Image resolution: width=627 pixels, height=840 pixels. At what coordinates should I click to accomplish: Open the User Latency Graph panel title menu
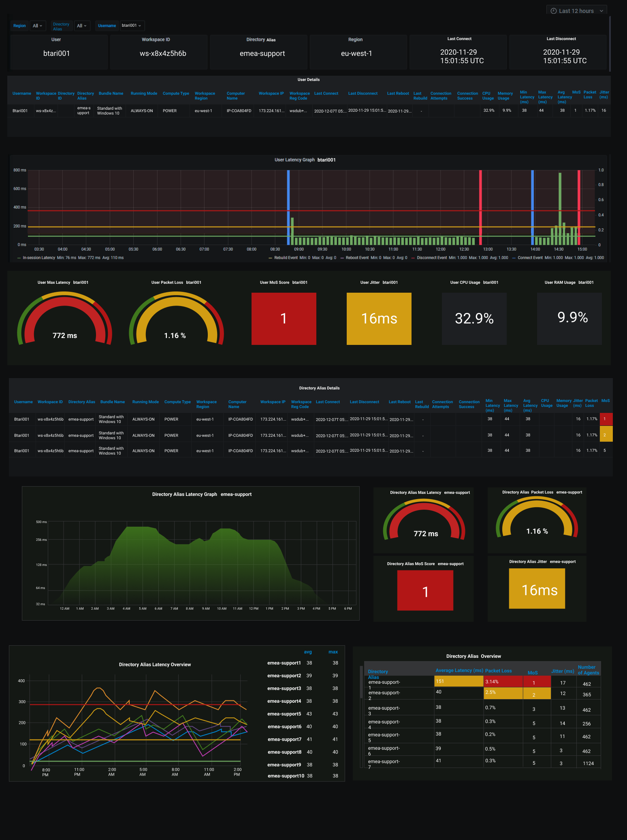click(x=305, y=160)
